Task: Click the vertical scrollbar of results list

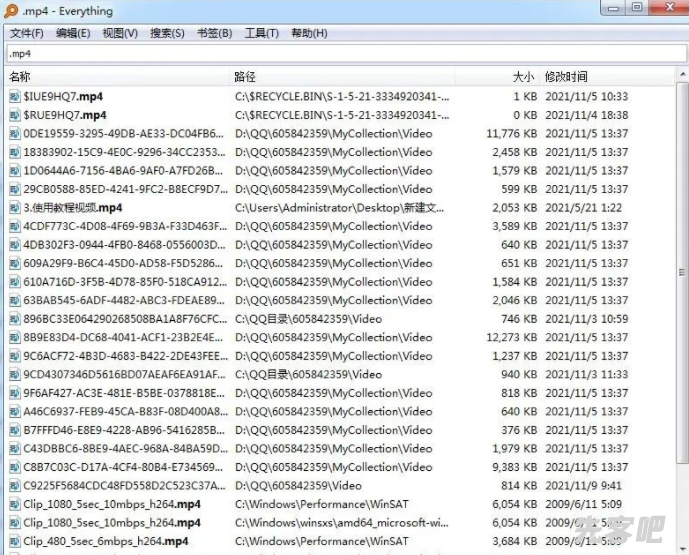Action: coord(680,300)
